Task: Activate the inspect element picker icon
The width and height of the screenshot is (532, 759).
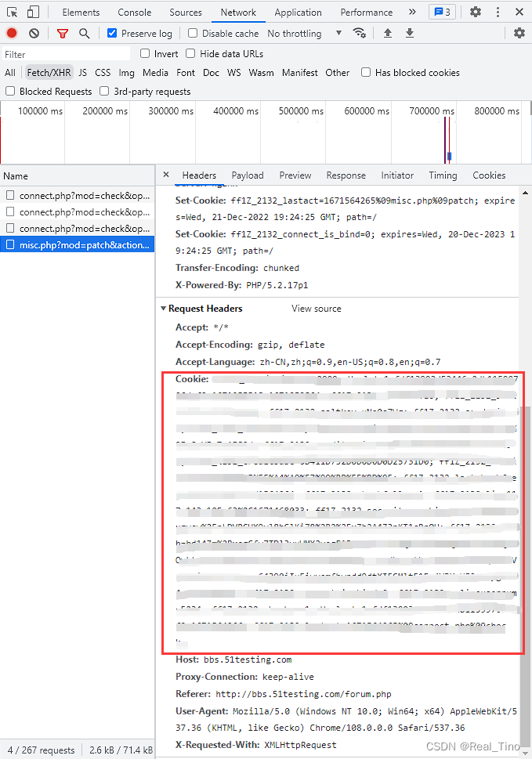Action: tap(13, 12)
